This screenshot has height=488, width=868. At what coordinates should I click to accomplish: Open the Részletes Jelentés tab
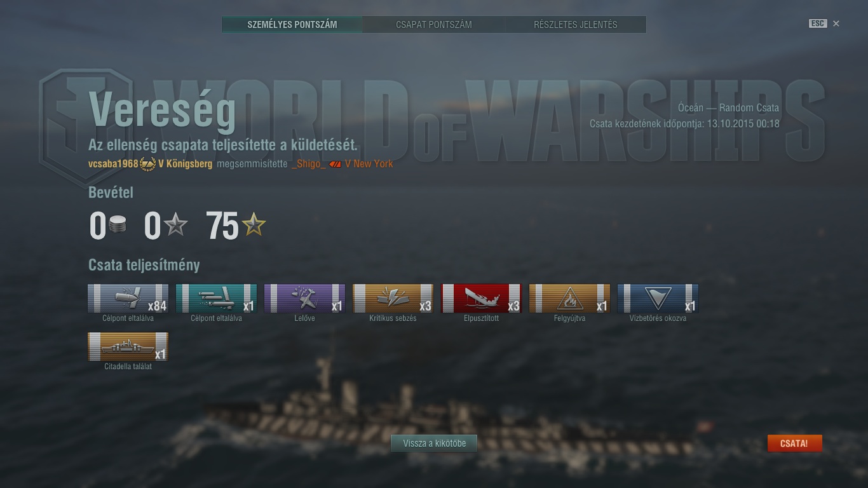[x=576, y=25]
